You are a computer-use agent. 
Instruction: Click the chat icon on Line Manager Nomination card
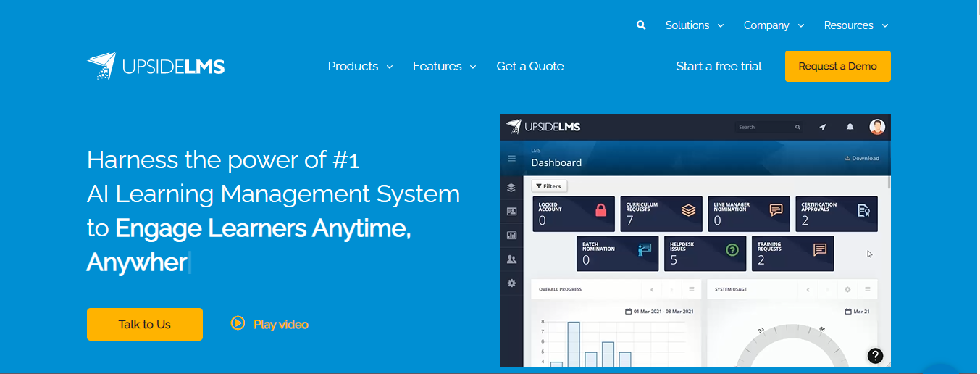pos(776,210)
